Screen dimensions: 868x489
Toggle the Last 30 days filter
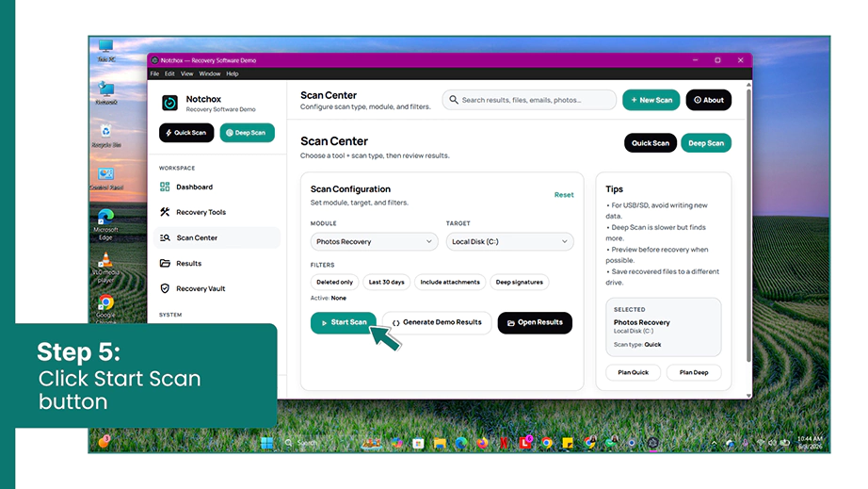pyautogui.click(x=386, y=283)
